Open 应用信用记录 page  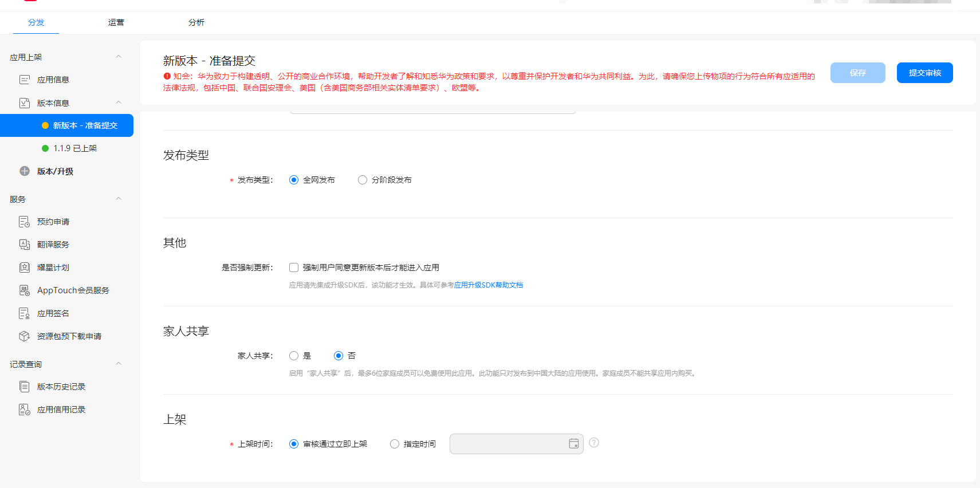pos(61,410)
